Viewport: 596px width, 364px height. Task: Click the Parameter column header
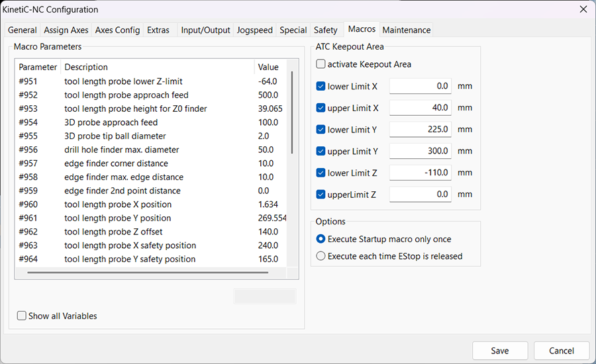click(38, 68)
